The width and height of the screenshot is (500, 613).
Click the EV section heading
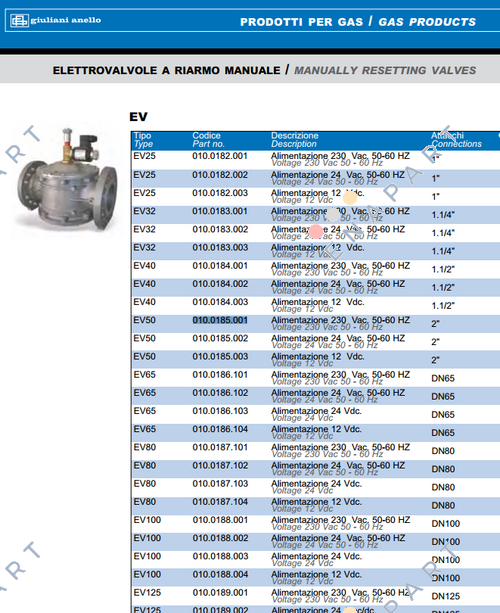tap(138, 117)
